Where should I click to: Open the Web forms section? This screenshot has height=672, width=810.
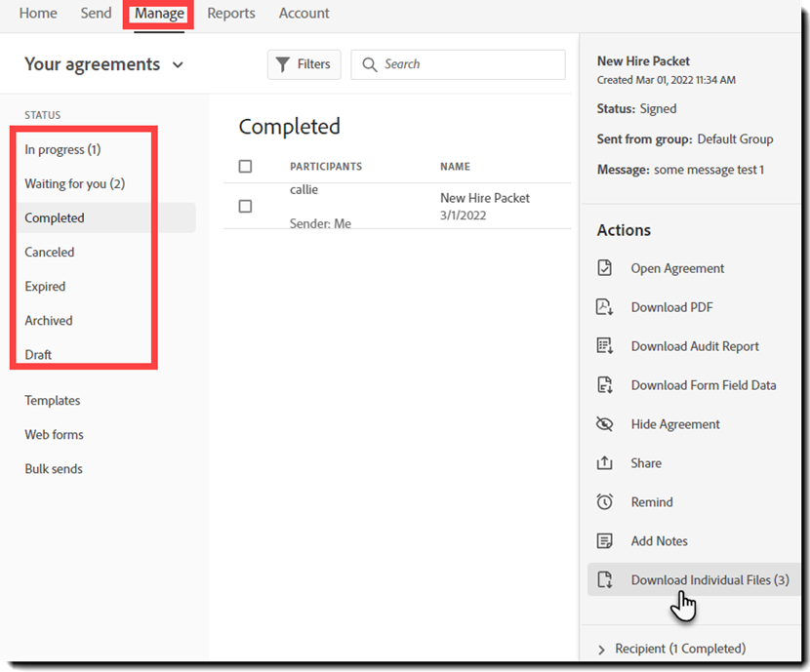coord(54,434)
